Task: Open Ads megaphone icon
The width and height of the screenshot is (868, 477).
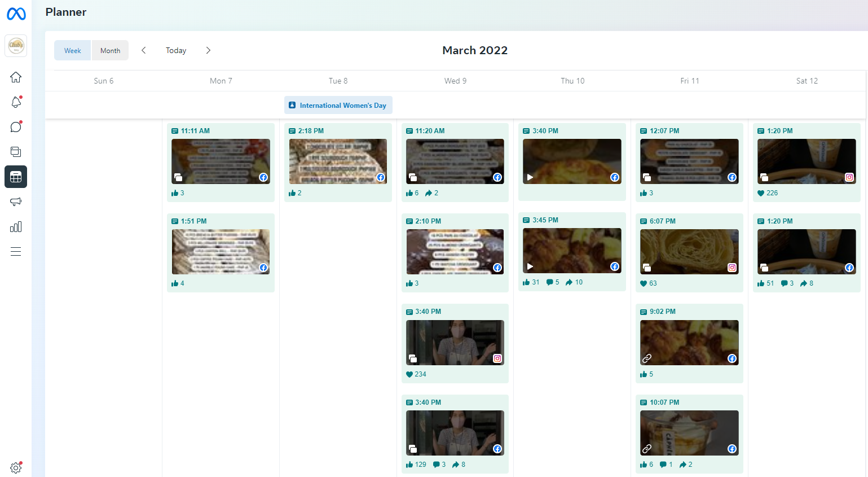Action: pos(16,202)
